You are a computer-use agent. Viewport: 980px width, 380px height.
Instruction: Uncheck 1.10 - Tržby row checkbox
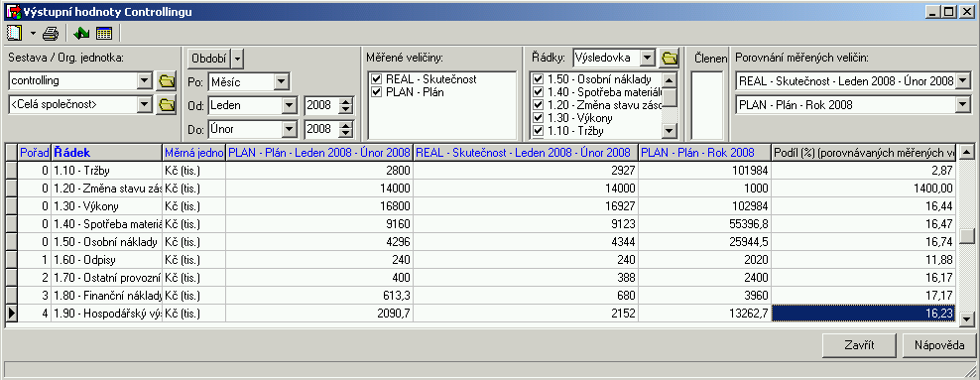click(539, 131)
